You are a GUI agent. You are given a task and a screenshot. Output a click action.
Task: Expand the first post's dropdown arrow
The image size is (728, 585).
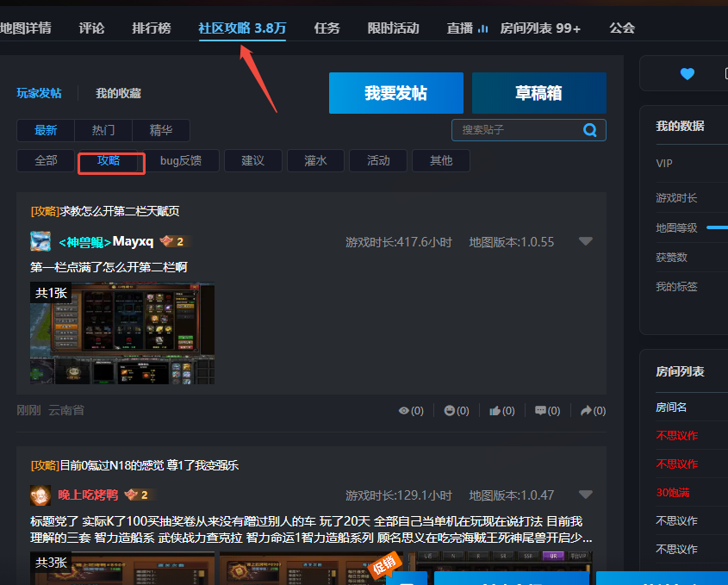click(586, 242)
